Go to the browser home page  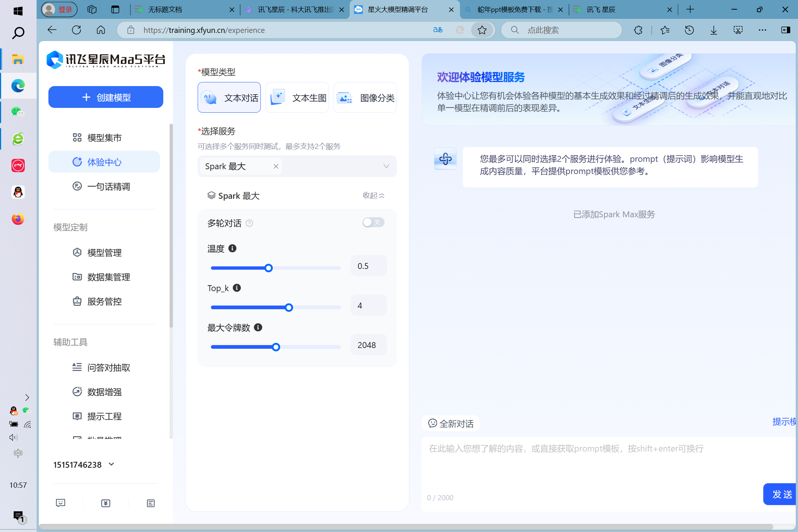click(101, 30)
